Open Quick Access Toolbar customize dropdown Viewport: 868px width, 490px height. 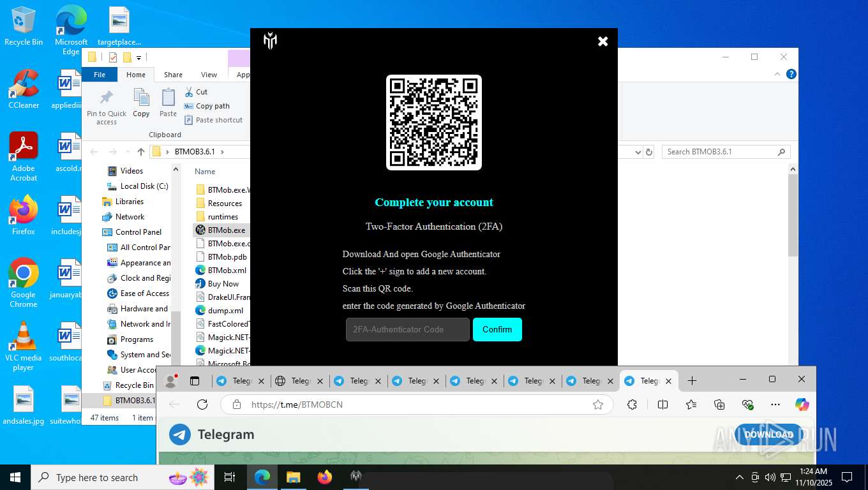(138, 58)
